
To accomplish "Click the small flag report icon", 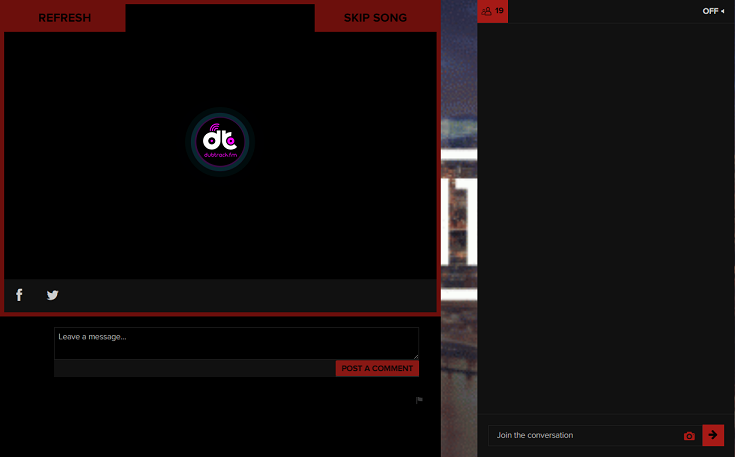I will [x=419, y=400].
